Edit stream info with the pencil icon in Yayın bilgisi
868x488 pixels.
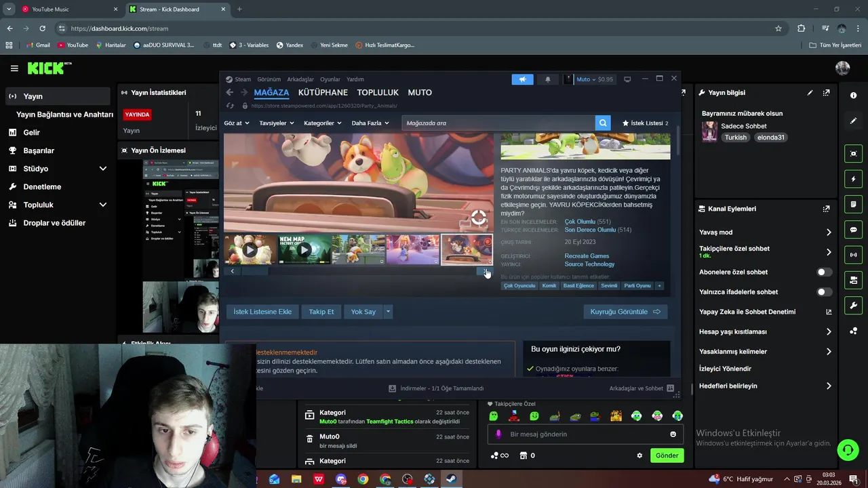(810, 93)
